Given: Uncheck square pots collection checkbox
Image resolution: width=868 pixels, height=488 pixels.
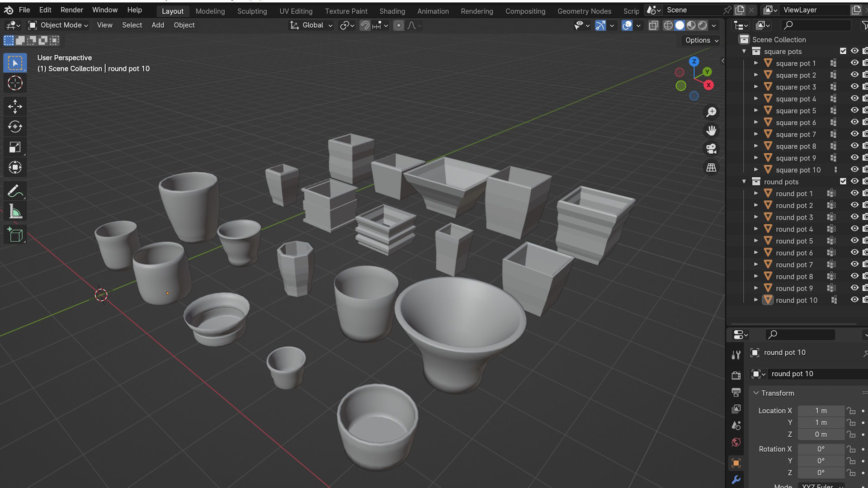Looking at the screenshot, I should [843, 51].
